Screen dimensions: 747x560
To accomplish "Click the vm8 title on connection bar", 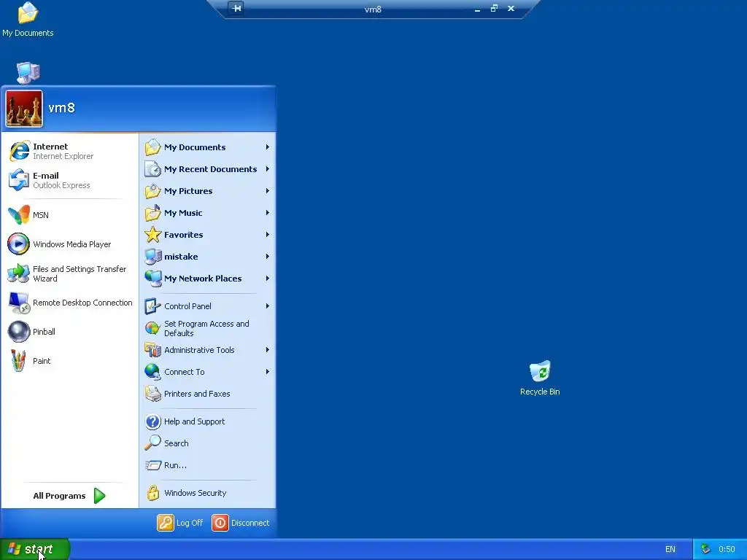I will [373, 9].
